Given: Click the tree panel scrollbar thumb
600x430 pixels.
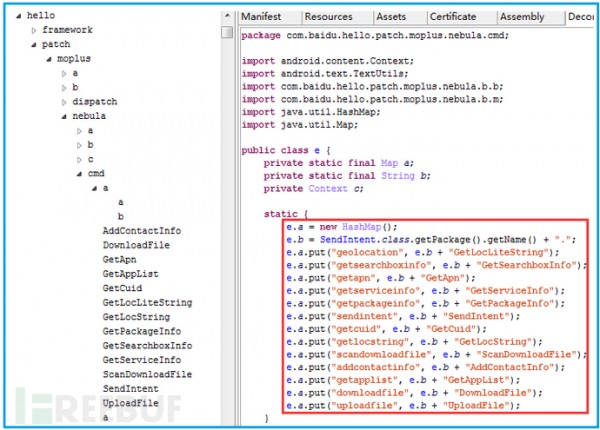Looking at the screenshot, I should (227, 32).
